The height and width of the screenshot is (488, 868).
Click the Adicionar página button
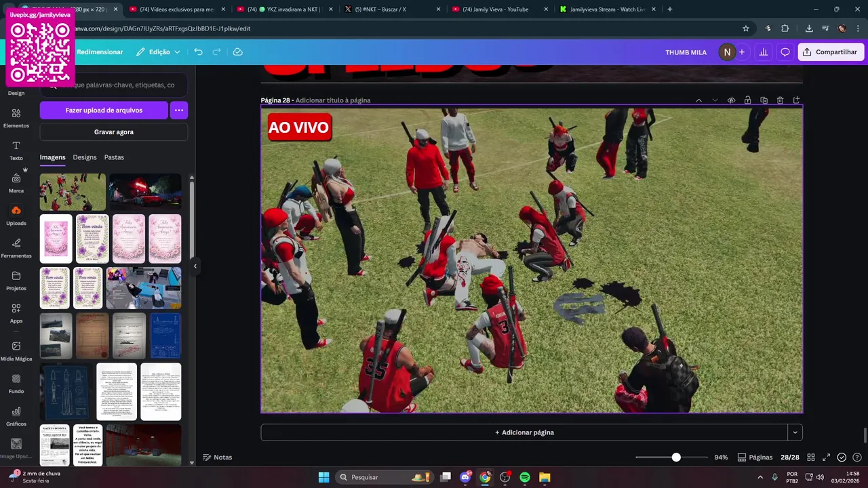point(524,432)
